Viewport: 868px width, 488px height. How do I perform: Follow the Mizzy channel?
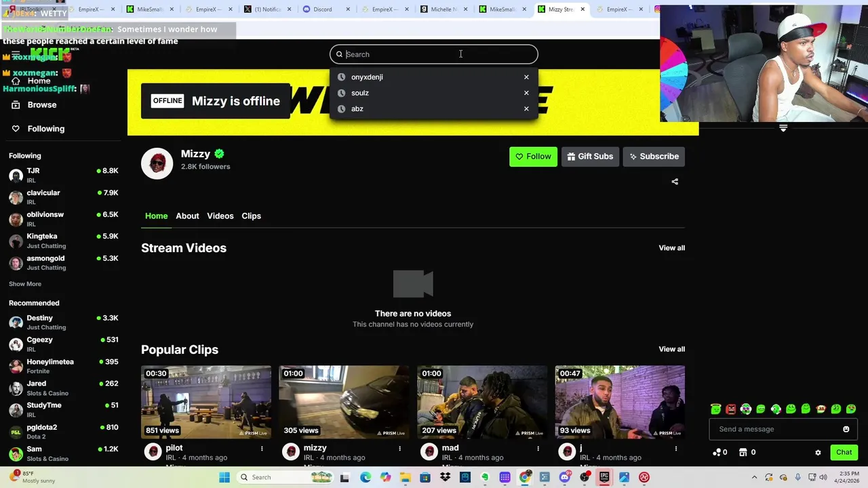click(533, 157)
